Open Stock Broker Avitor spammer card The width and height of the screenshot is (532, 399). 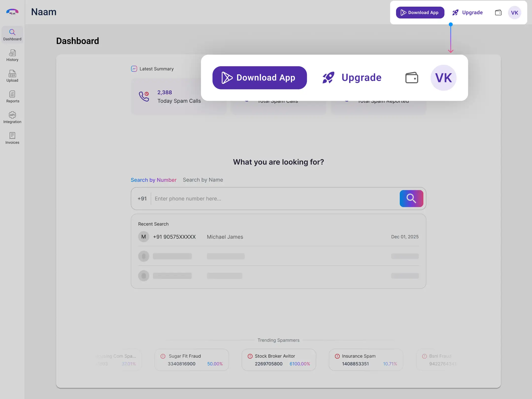tap(279, 360)
